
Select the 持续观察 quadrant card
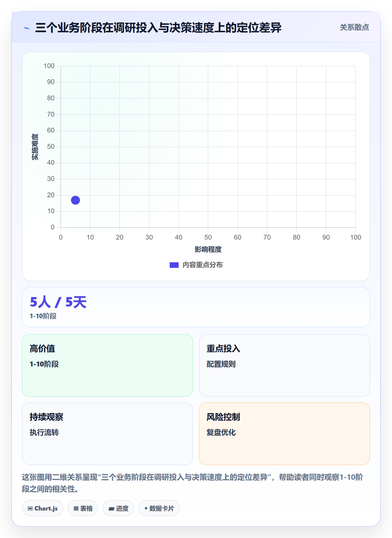point(108,434)
